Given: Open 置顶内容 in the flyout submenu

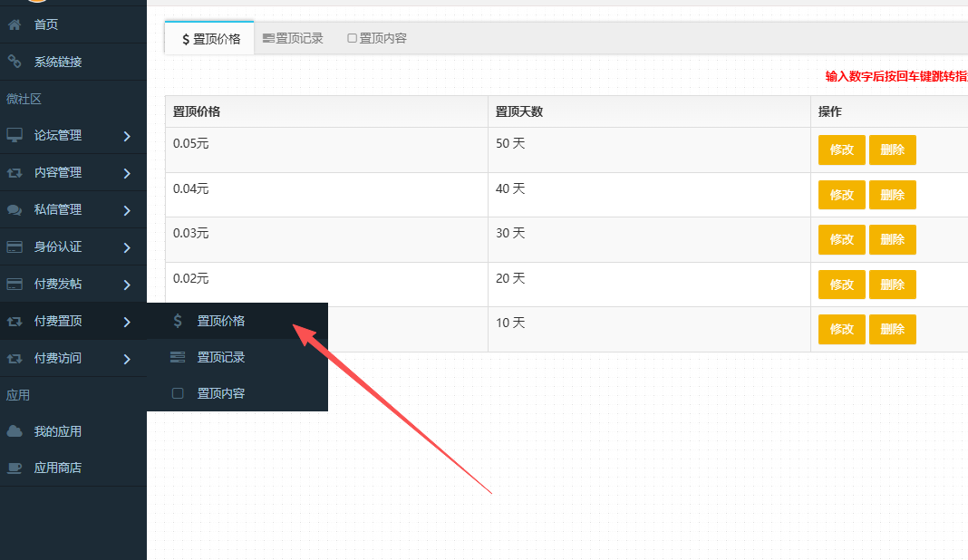Looking at the screenshot, I should [x=221, y=393].
